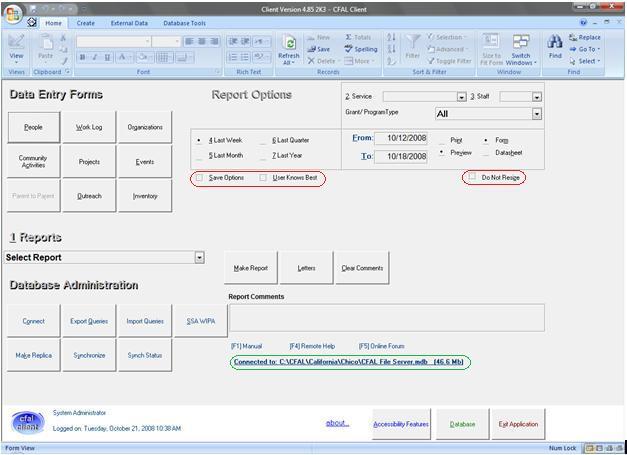Click the Office button logo
This screenshot has height=455, width=627.
pyautogui.click(x=12, y=14)
